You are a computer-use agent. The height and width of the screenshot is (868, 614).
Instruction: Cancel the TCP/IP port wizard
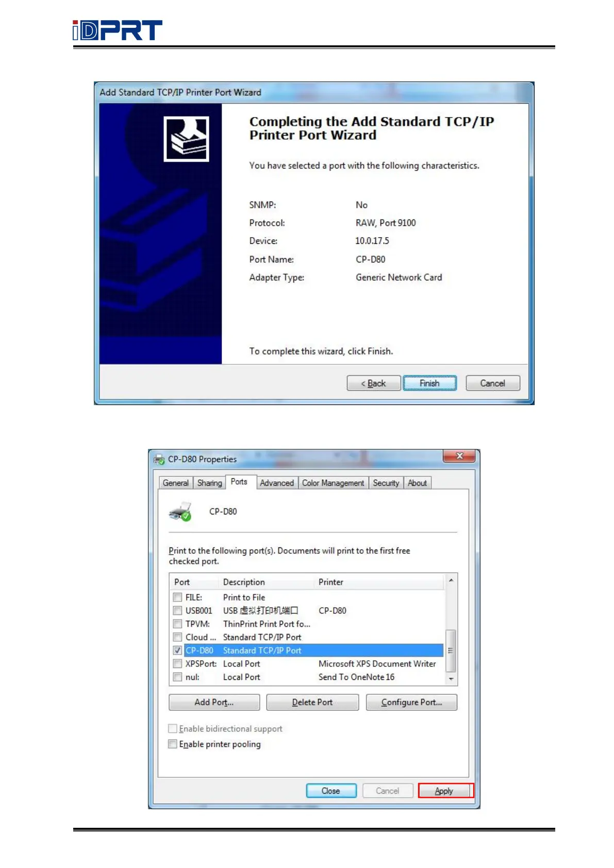click(x=492, y=383)
